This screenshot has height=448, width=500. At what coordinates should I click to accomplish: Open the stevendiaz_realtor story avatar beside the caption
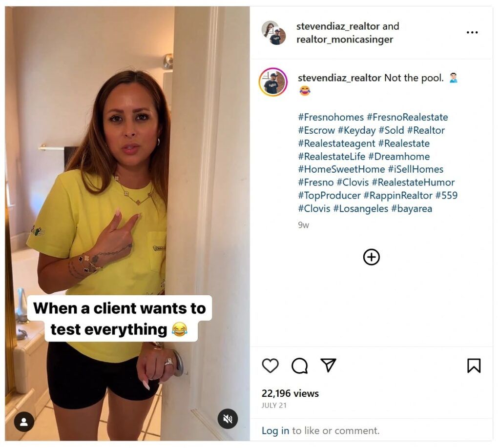(x=273, y=82)
